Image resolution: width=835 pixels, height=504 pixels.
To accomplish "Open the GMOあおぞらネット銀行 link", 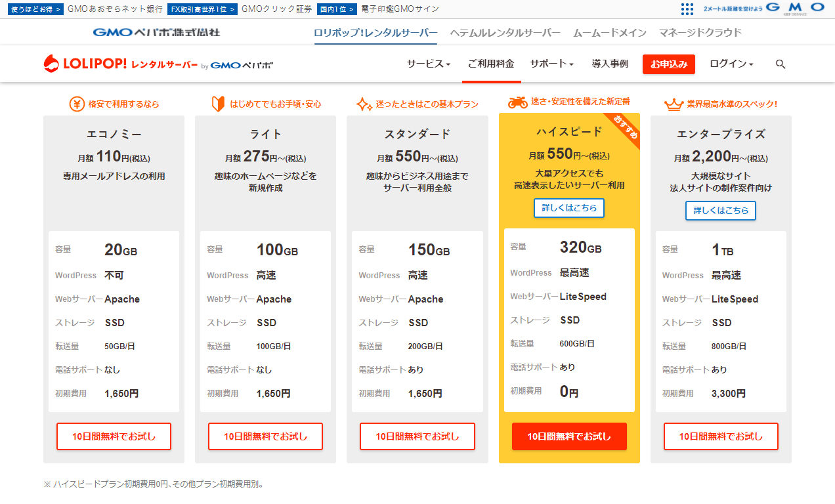I will [x=115, y=9].
